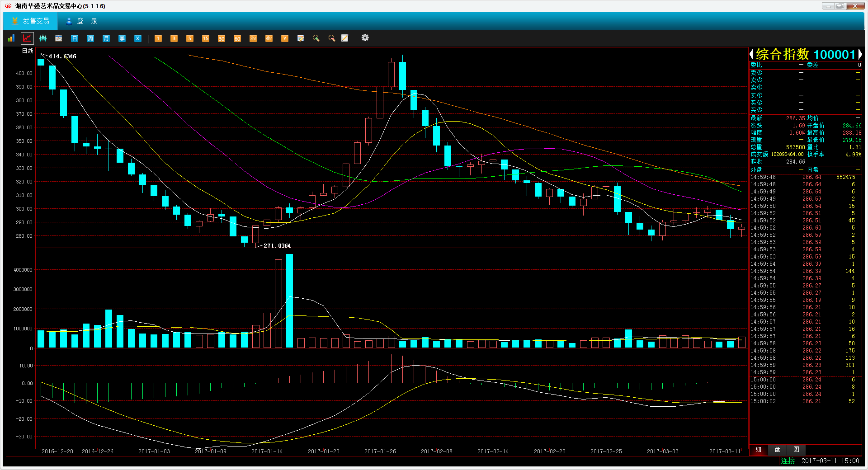The width and height of the screenshot is (868, 470).
Task: Open the bar chart quotes view icon
Action: [x=11, y=38]
